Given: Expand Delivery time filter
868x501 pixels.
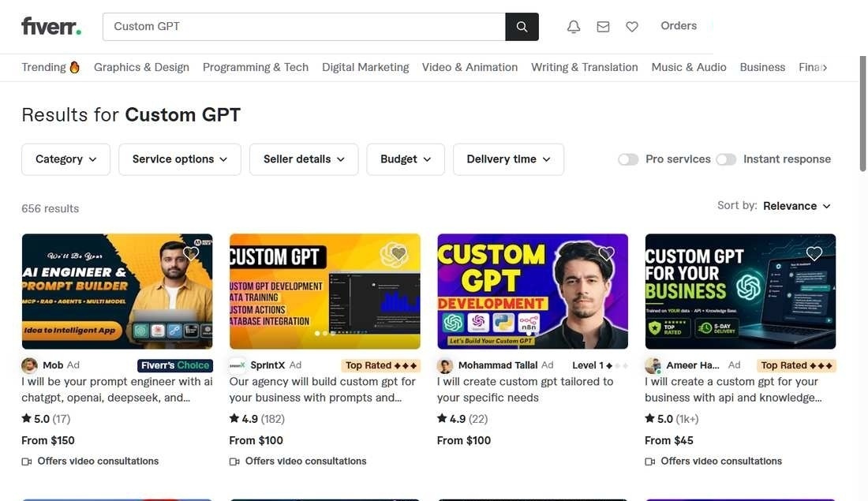Looking at the screenshot, I should (508, 159).
